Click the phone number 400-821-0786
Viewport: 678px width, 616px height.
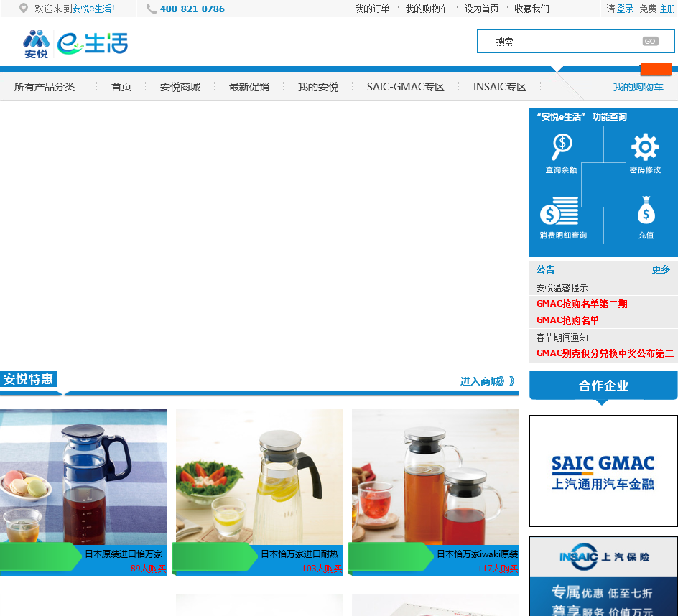pos(192,9)
